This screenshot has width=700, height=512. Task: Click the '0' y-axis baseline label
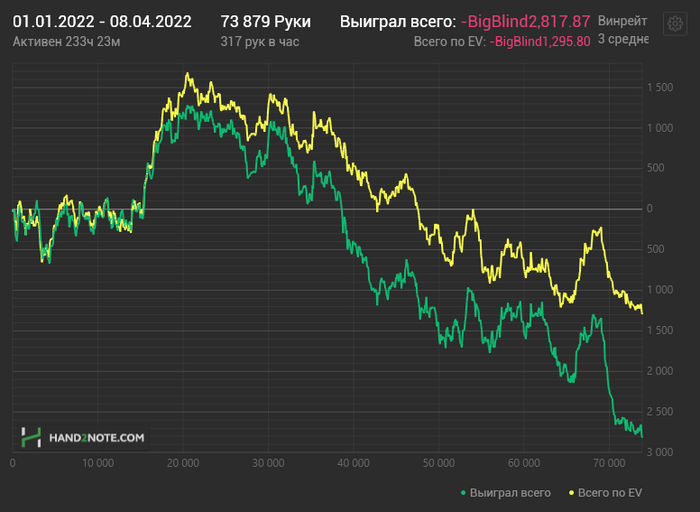650,208
